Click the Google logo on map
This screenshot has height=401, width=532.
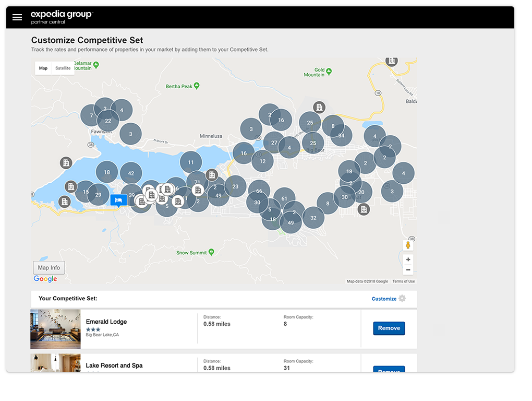click(45, 279)
